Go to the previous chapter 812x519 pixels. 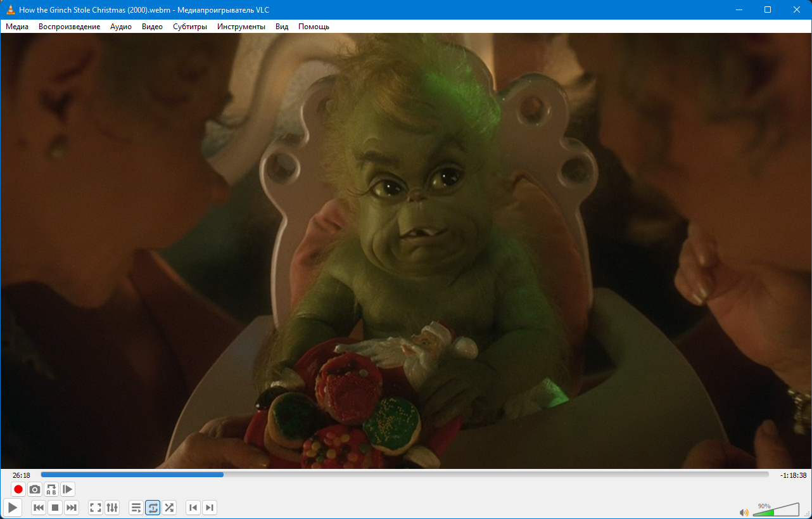[193, 508]
